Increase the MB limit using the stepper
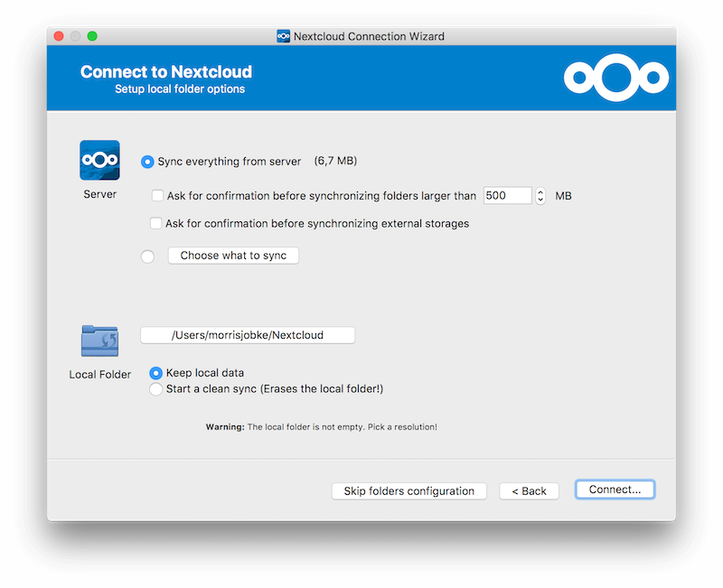723x588 pixels. click(x=540, y=191)
